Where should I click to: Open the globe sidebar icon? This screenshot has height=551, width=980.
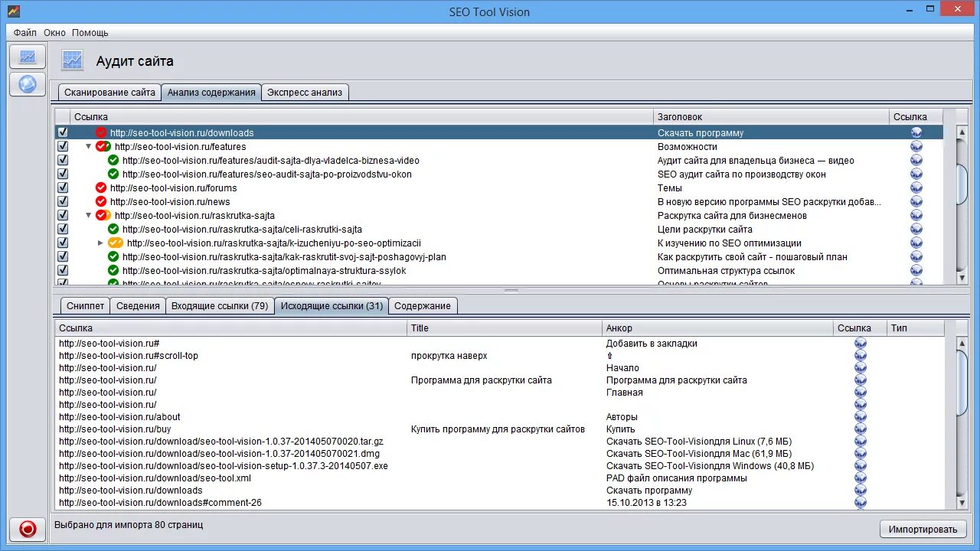[x=28, y=84]
